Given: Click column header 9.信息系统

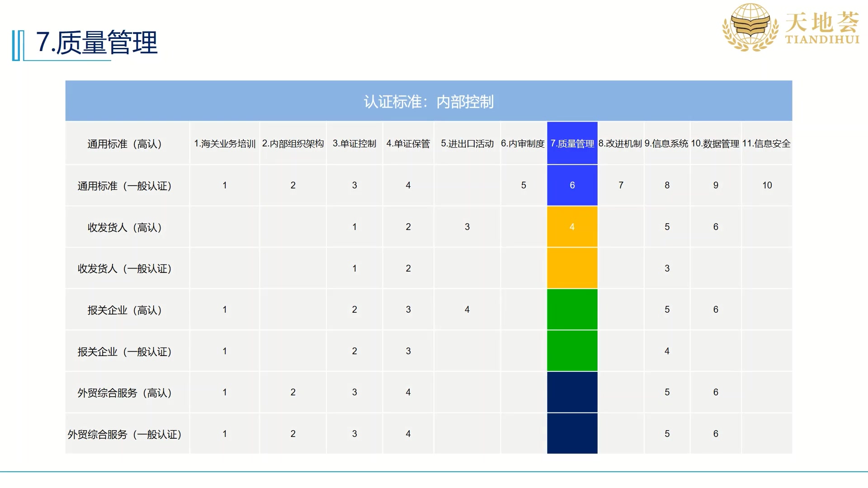Looking at the screenshot, I should 666,144.
